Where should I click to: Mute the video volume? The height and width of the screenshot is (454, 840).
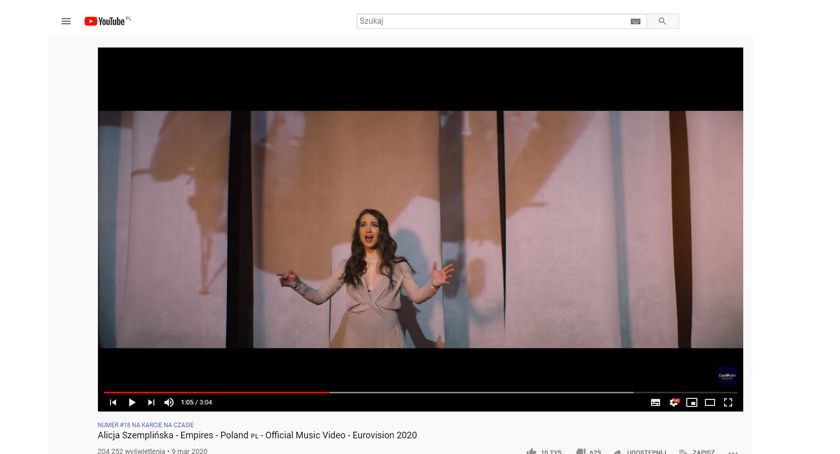pos(169,402)
